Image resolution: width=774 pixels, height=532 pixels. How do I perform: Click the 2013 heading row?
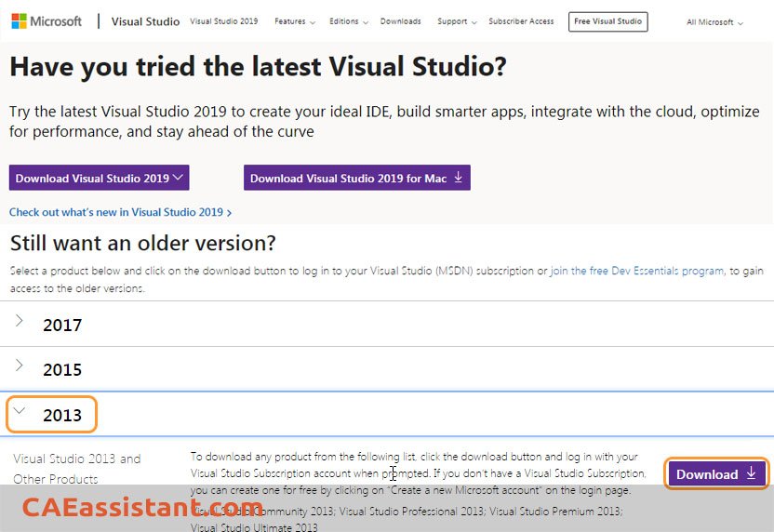(387, 415)
